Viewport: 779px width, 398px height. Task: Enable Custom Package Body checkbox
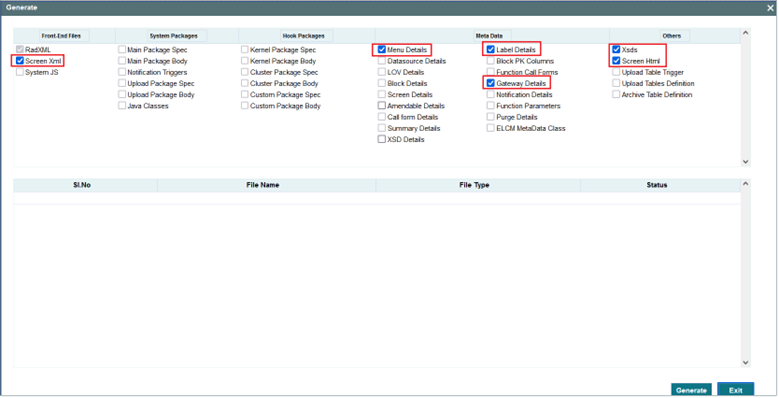(x=244, y=106)
